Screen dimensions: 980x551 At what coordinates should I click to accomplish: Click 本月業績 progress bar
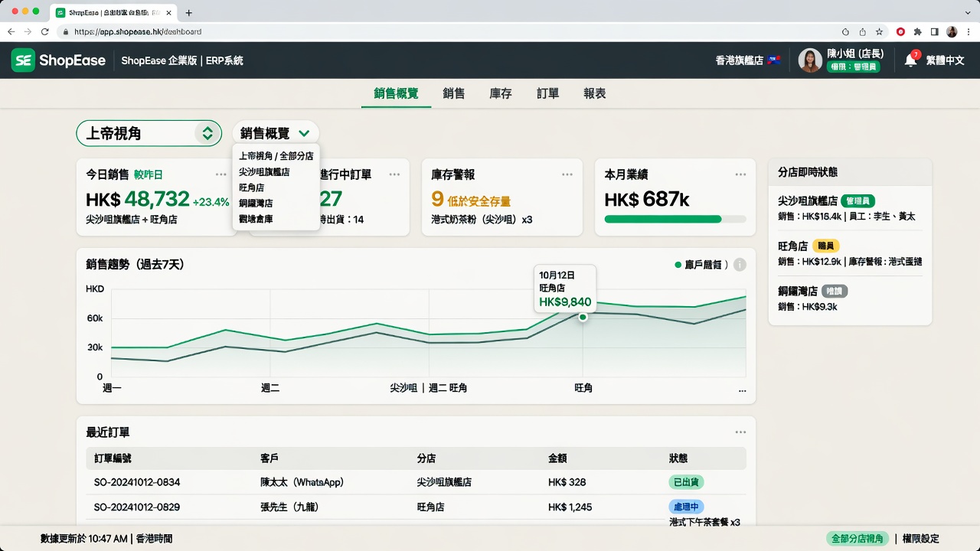click(x=675, y=219)
